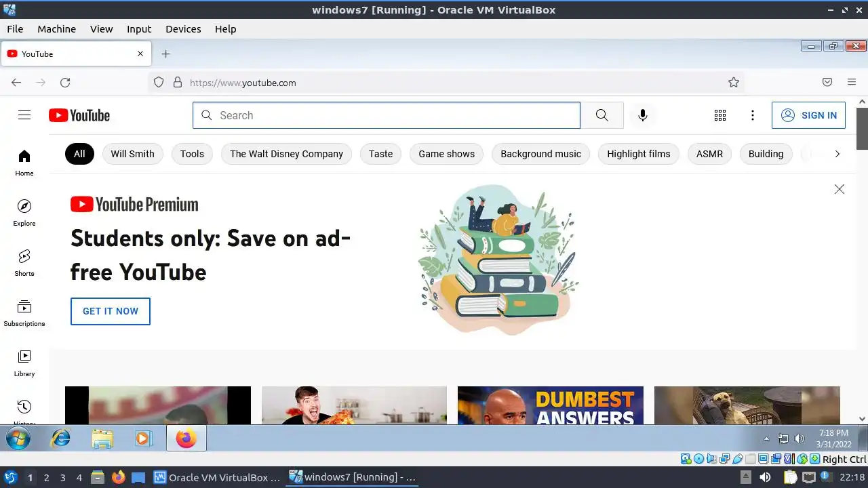Open the VirtualBox Devices menu

(x=183, y=29)
